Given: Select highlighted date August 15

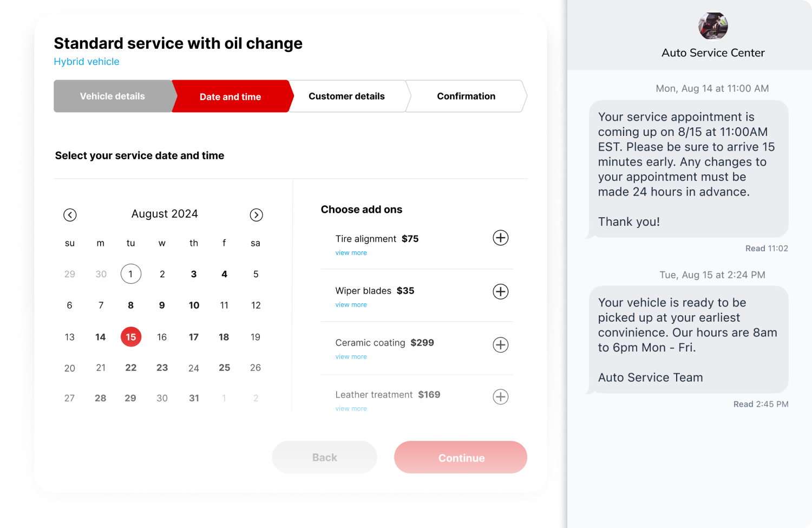Looking at the screenshot, I should tap(130, 337).
